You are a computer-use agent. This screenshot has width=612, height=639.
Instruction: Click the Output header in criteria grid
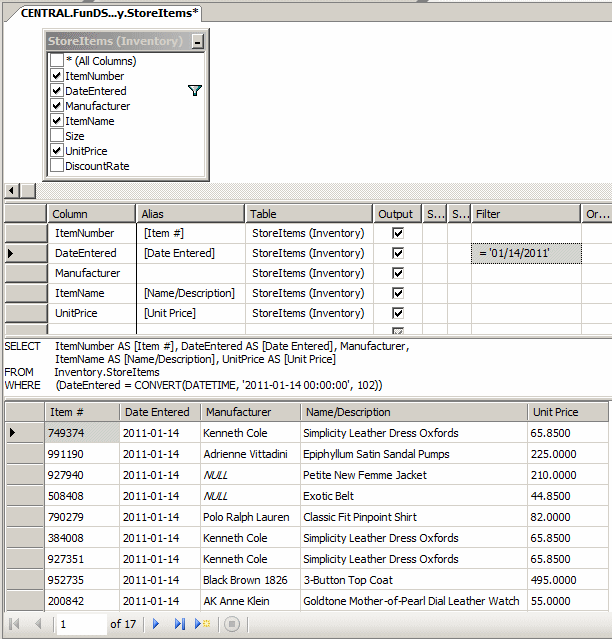[397, 214]
